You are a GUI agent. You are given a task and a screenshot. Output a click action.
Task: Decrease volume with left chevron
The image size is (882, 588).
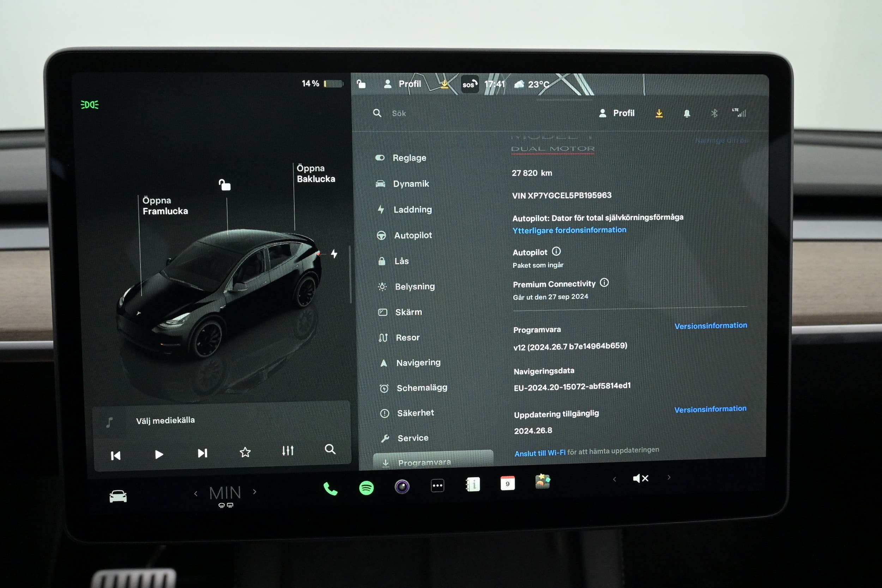[614, 479]
